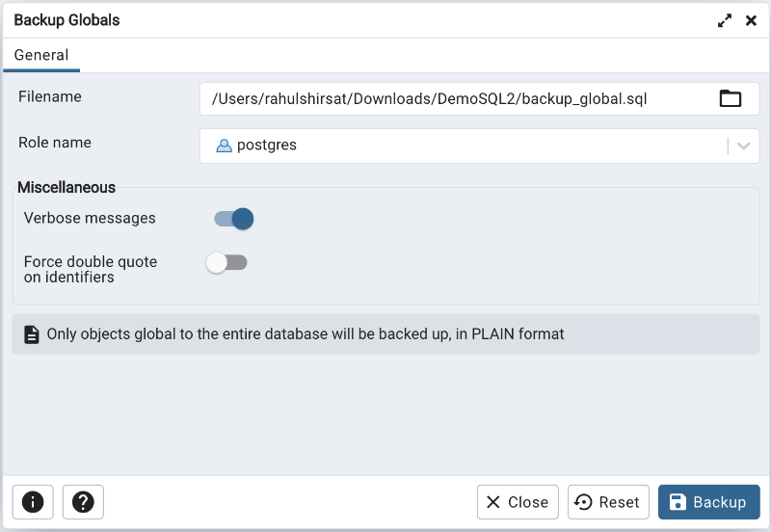771x532 pixels.
Task: Click the Backup Globals title bar
Action: point(289,20)
